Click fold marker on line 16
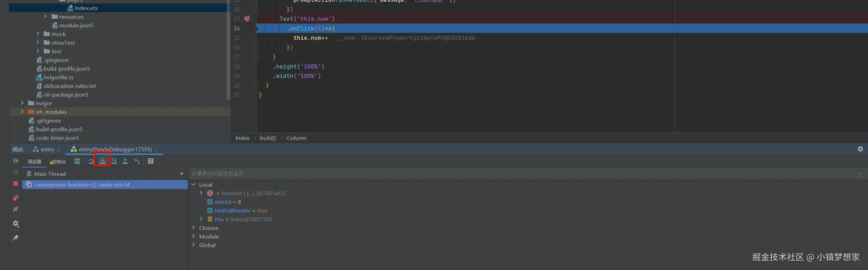 [x=256, y=47]
